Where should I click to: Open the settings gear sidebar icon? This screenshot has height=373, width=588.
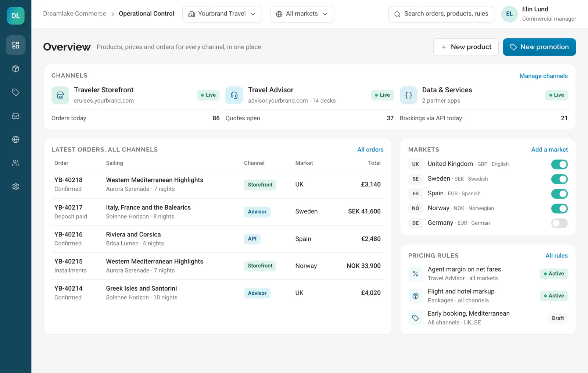[x=15, y=186]
